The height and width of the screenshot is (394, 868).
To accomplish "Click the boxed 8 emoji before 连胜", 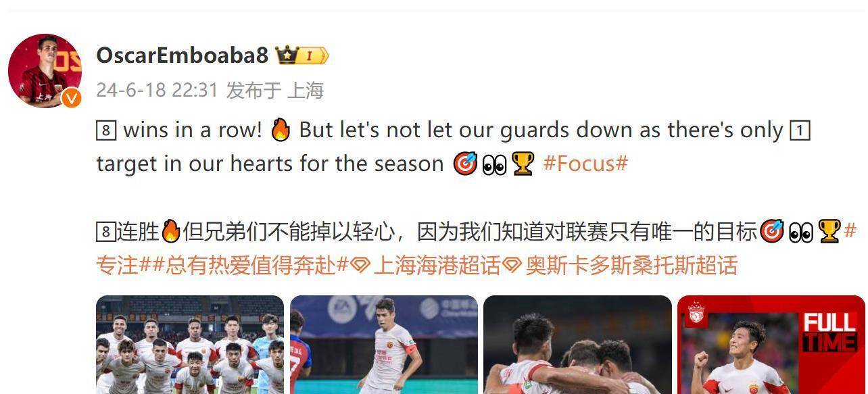I will 105,232.
